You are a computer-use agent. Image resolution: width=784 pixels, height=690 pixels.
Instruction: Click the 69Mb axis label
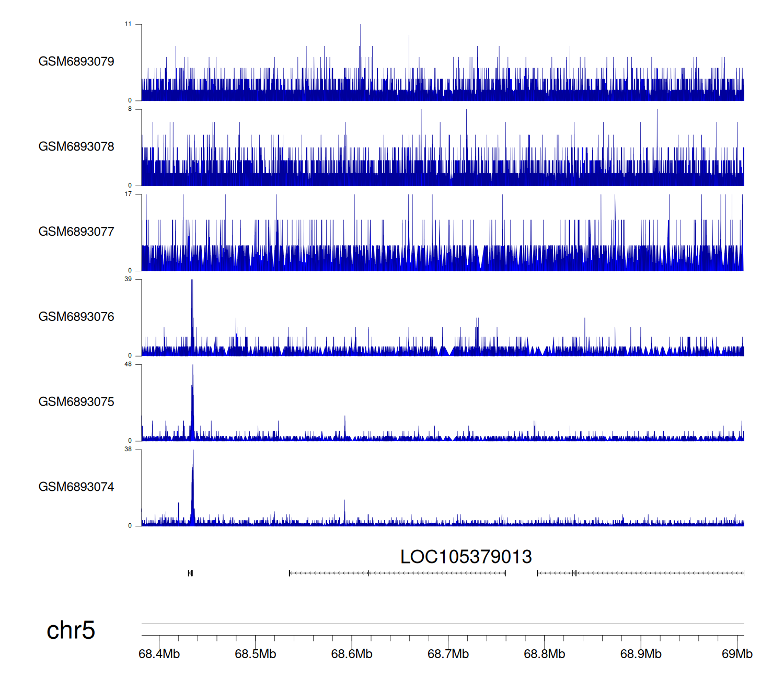click(737, 654)
